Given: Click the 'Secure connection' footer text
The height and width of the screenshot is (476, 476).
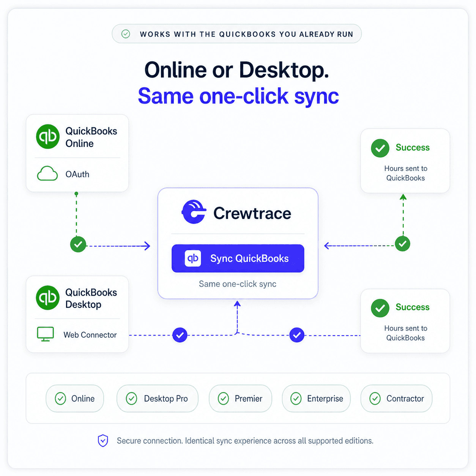Looking at the screenshot, I should click(x=245, y=441).
